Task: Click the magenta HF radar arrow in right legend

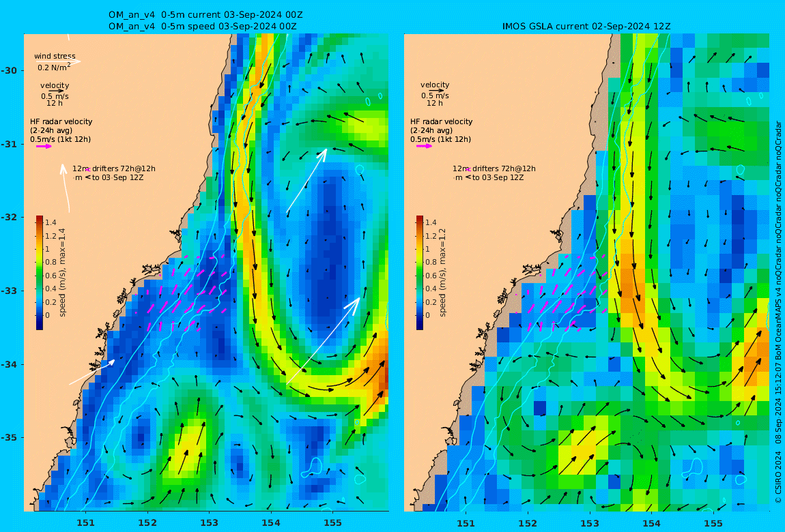Action: pyautogui.click(x=424, y=146)
